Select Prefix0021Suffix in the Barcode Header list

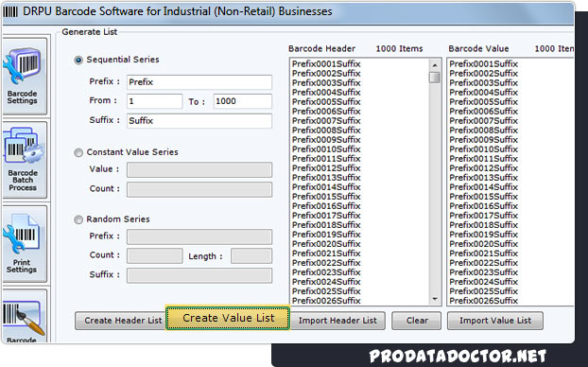pos(326,253)
